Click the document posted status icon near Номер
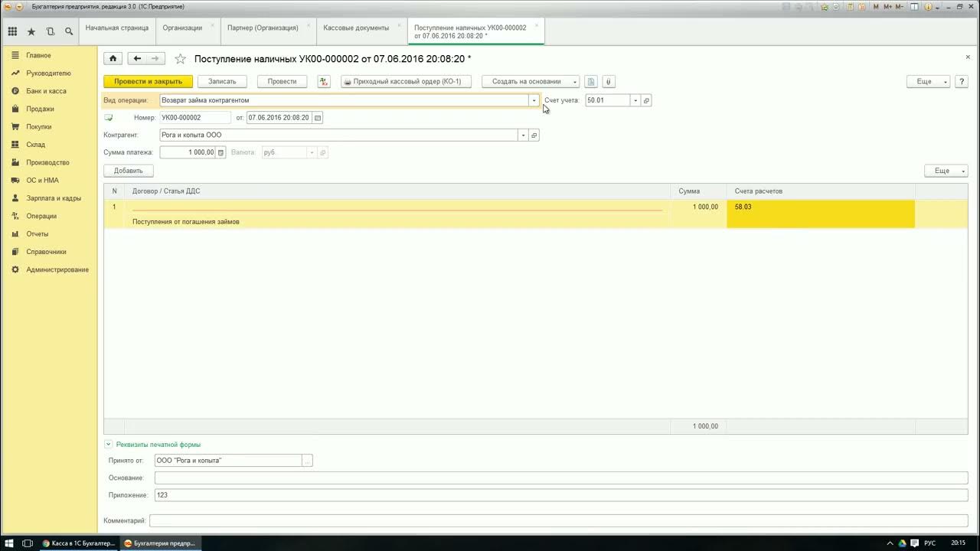This screenshot has height=551, width=980. [x=109, y=118]
